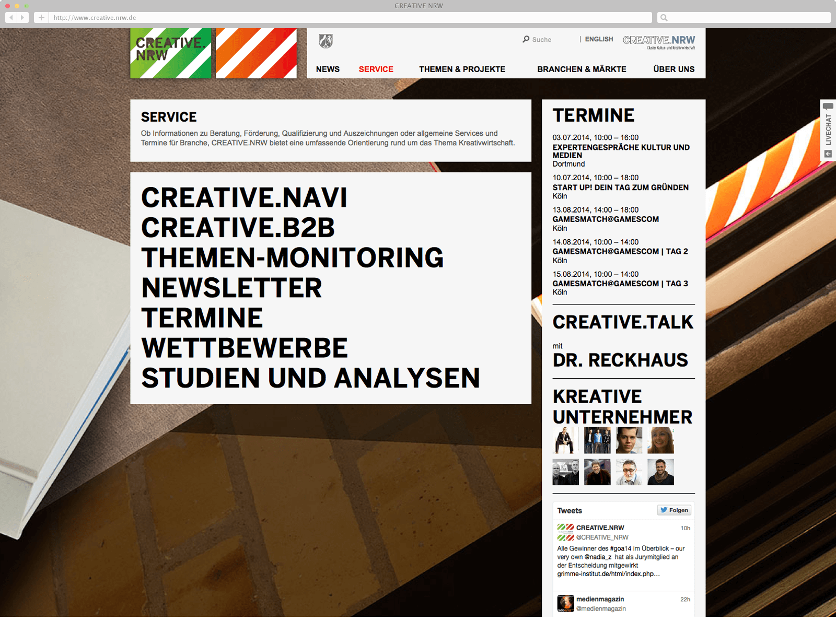Open GAMESMATCH@GAMESCOM event on 13.08.2014
The image size is (836, 644).
click(x=606, y=219)
